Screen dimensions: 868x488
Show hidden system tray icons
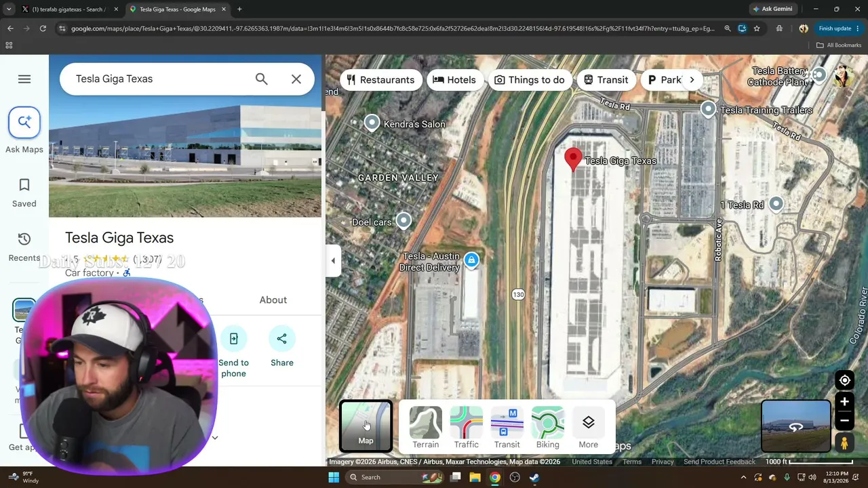[x=744, y=477]
